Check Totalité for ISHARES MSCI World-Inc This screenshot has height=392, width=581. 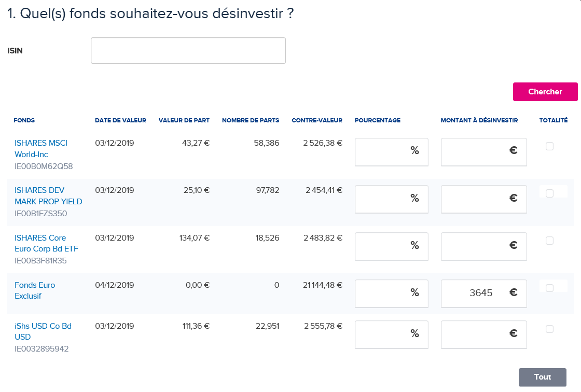tap(549, 147)
